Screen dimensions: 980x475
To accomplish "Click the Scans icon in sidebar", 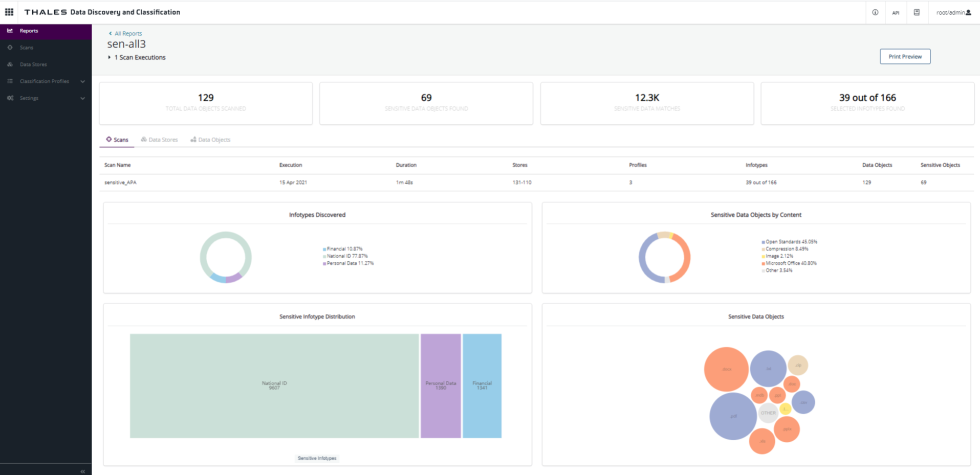I will (x=10, y=48).
